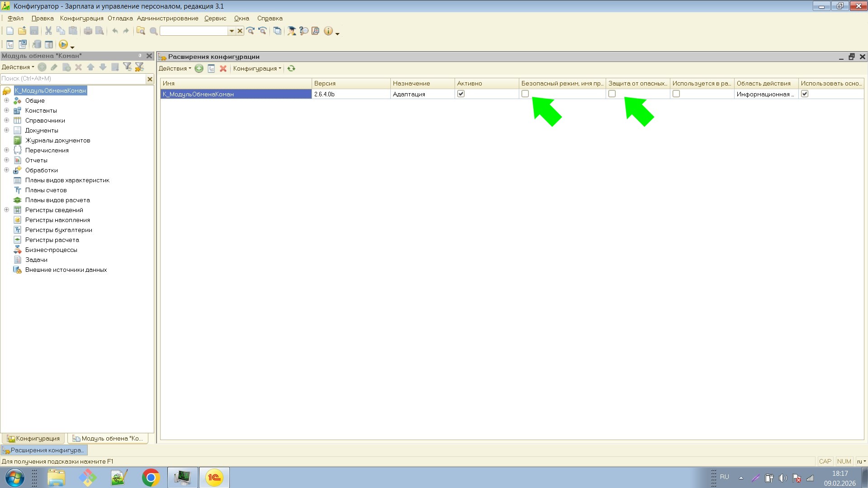Open Действия menu in extensions panel

(x=175, y=69)
